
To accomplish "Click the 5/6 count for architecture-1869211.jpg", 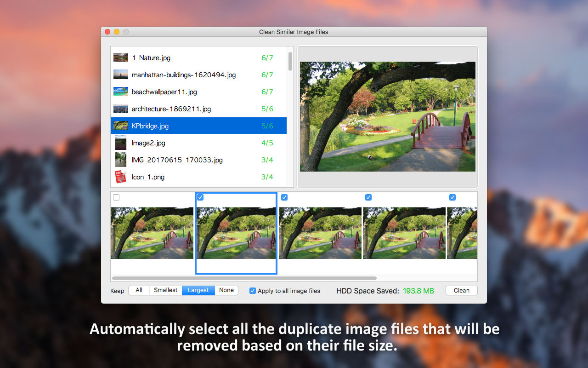I will click(267, 109).
